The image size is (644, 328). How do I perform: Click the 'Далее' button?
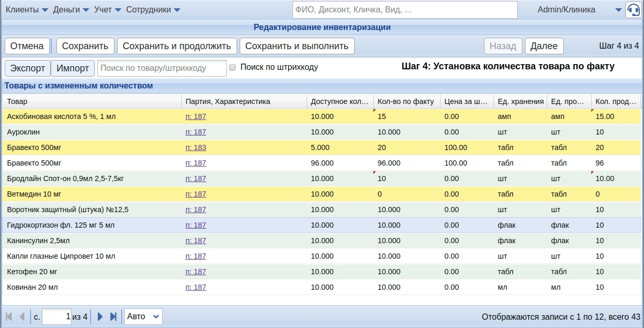(544, 46)
